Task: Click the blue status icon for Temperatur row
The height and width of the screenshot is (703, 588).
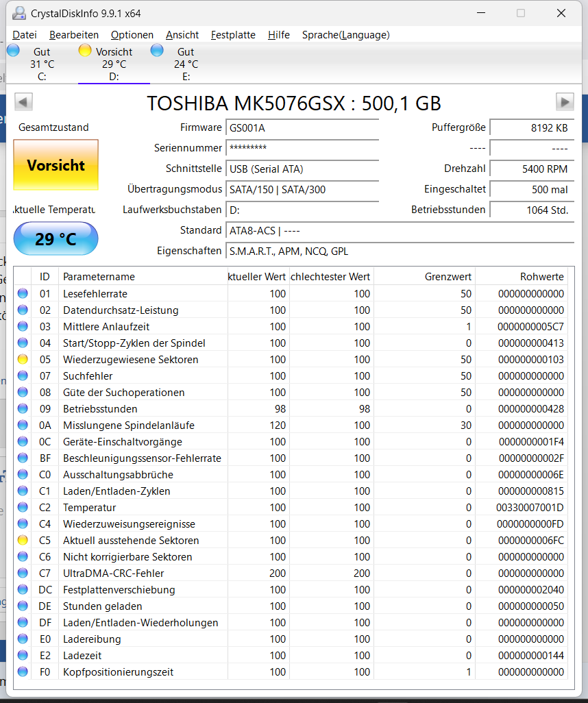Action: tap(23, 507)
